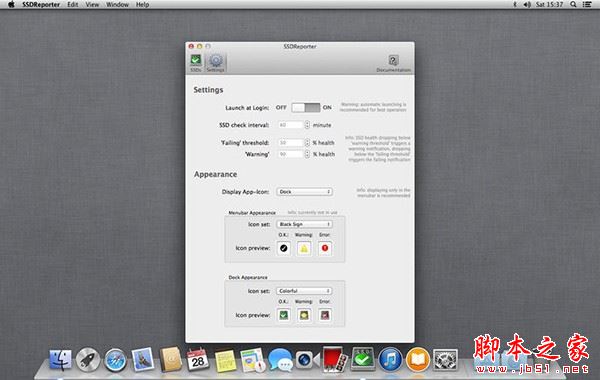Click the Dock Warning yellow preview icon
Screen dimensions: 600x380
[x=304, y=315]
